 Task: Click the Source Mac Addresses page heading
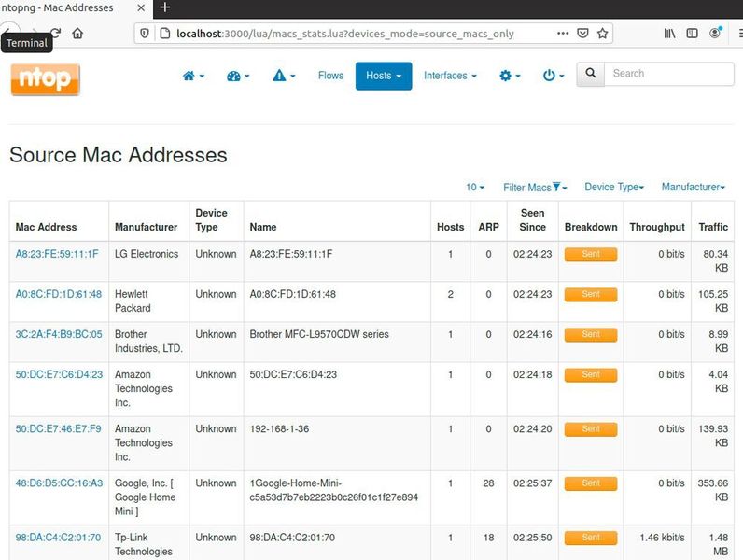pos(119,155)
